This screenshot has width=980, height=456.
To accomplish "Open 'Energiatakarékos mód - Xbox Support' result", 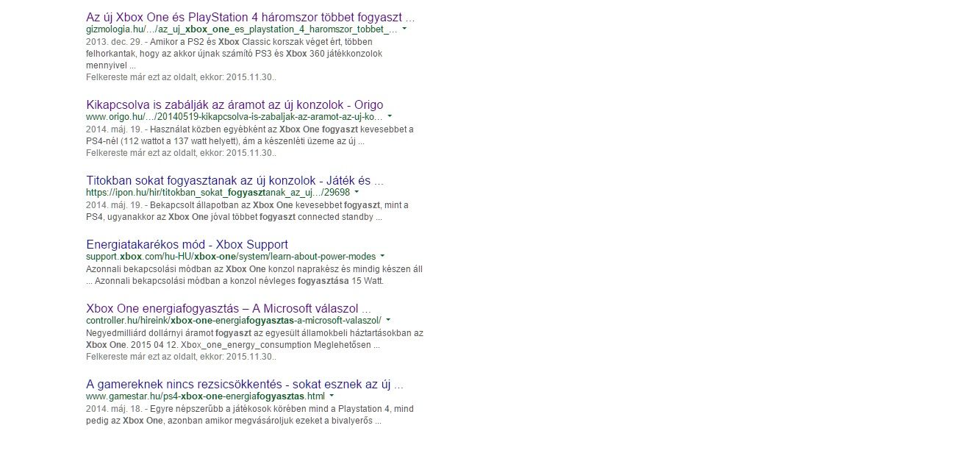I will (187, 244).
